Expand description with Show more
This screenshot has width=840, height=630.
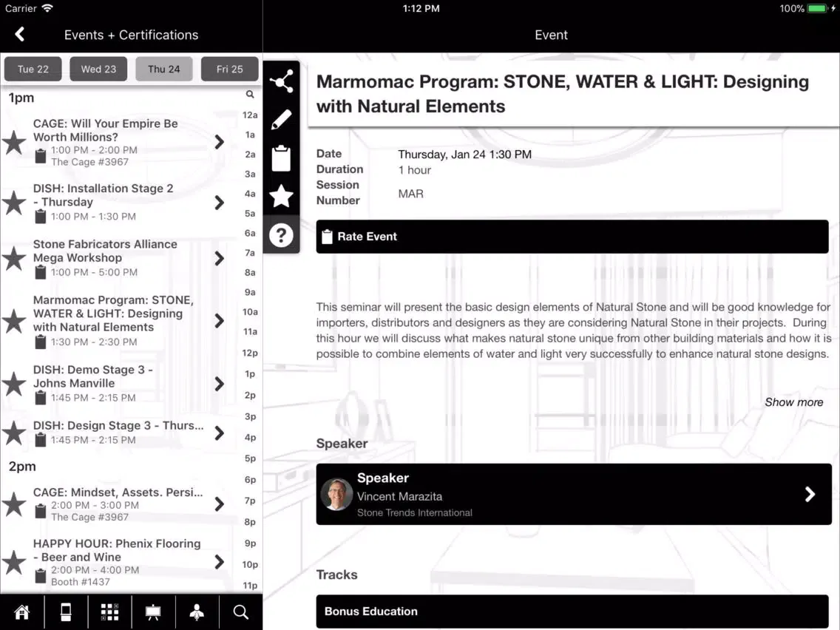coord(793,402)
